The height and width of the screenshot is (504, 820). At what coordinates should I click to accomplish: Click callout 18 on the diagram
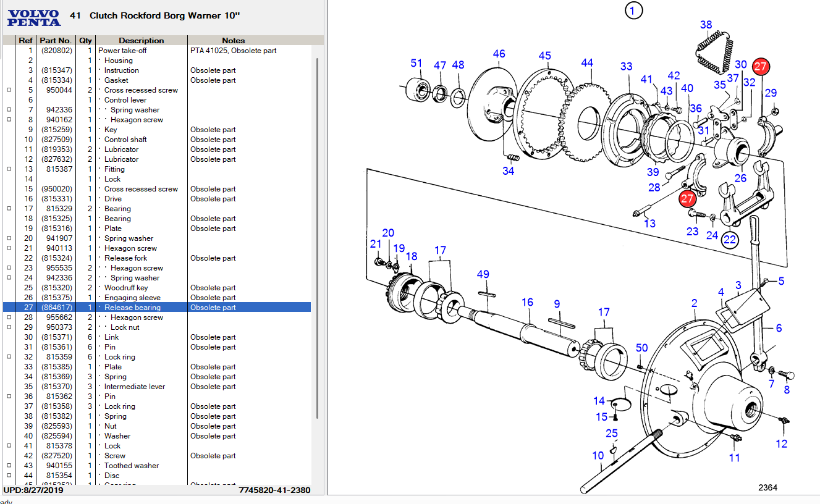[x=412, y=256]
